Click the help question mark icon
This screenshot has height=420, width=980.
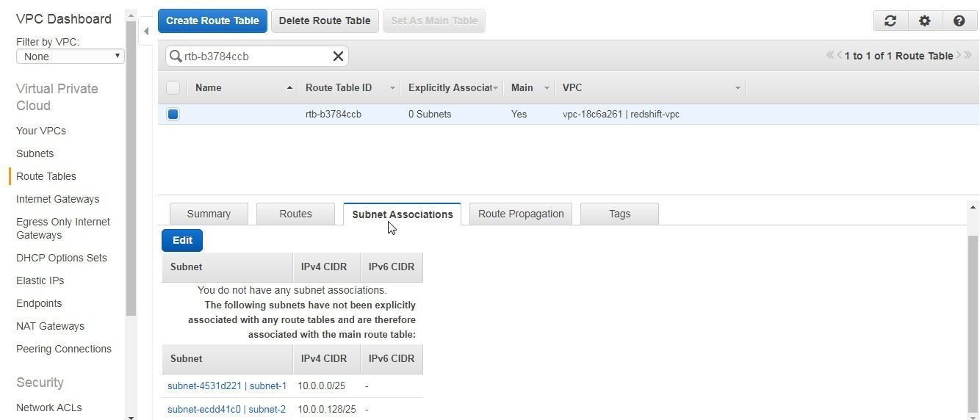tap(959, 21)
